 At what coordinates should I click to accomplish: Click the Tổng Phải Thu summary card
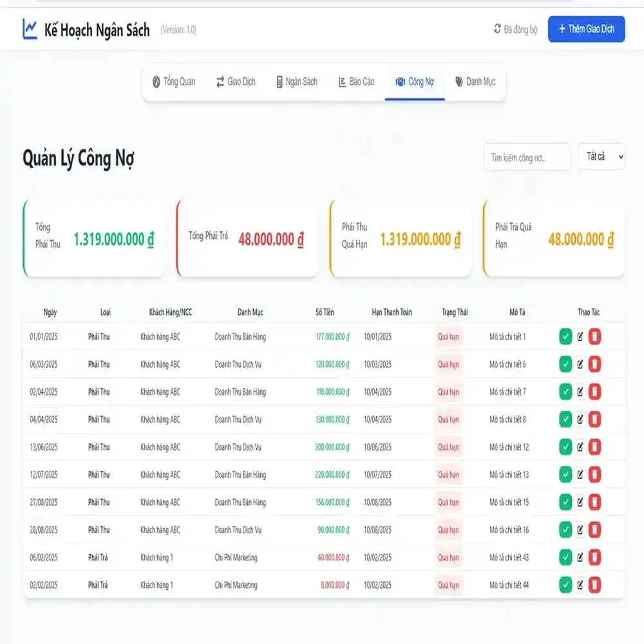[94, 238]
